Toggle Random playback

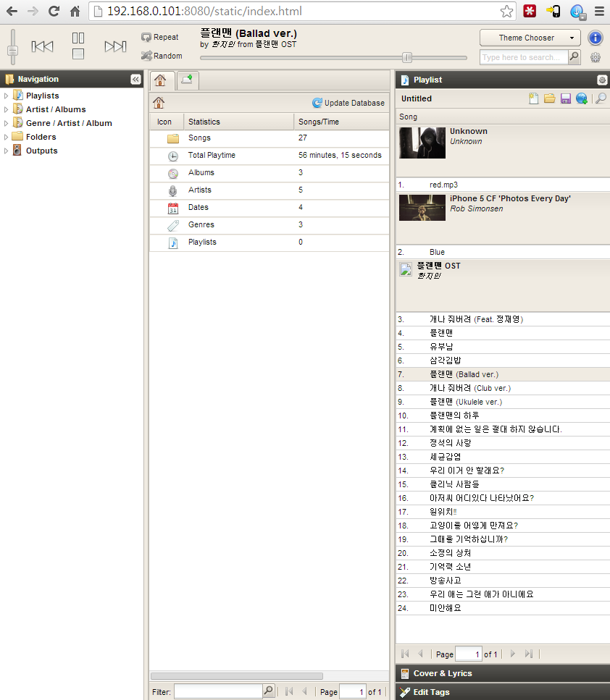tap(161, 56)
